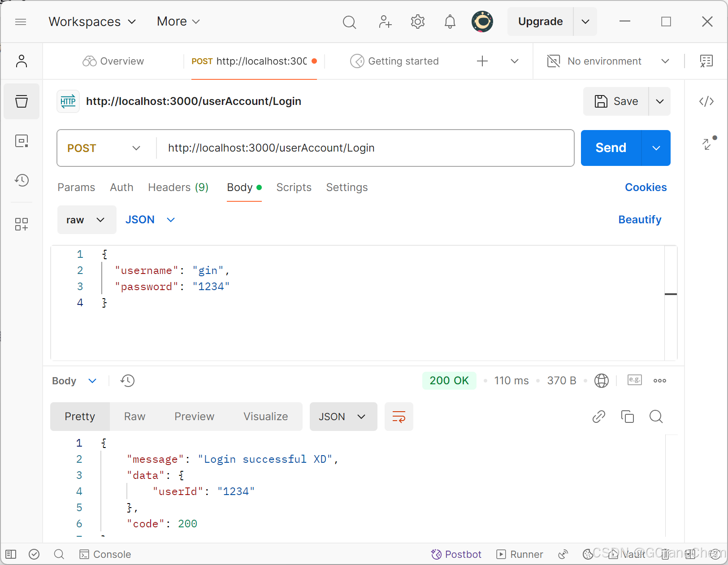Viewport: 728px width, 565px height.
Task: Click the save as example icon
Action: (635, 380)
